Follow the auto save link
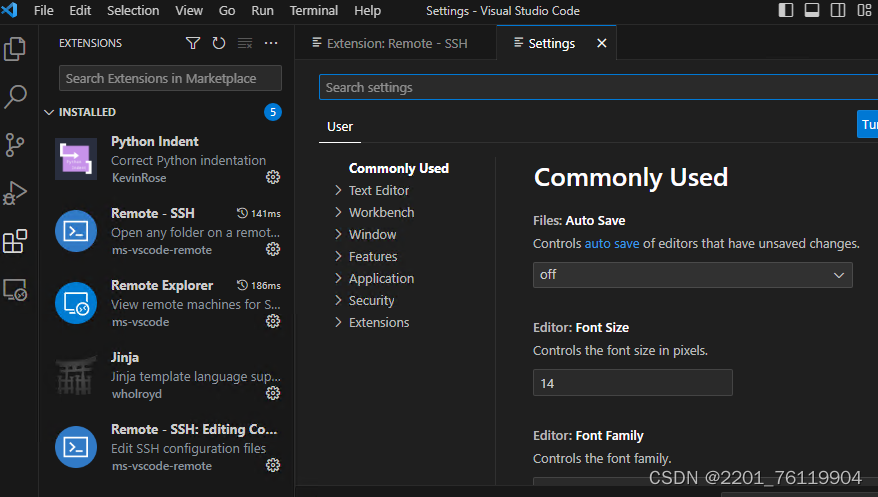The image size is (878, 497). click(x=611, y=243)
